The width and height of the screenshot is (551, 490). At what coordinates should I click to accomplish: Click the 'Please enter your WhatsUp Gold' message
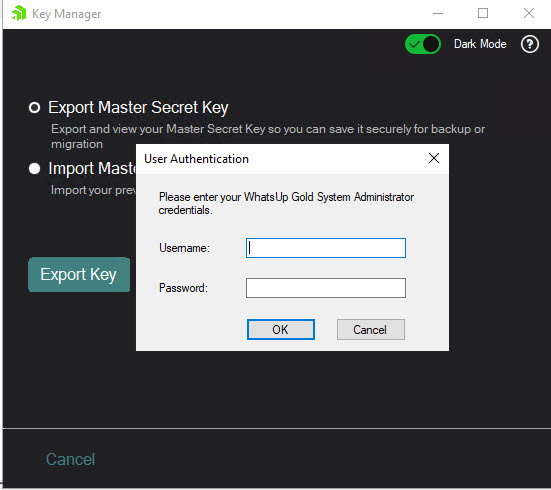[x=286, y=203]
